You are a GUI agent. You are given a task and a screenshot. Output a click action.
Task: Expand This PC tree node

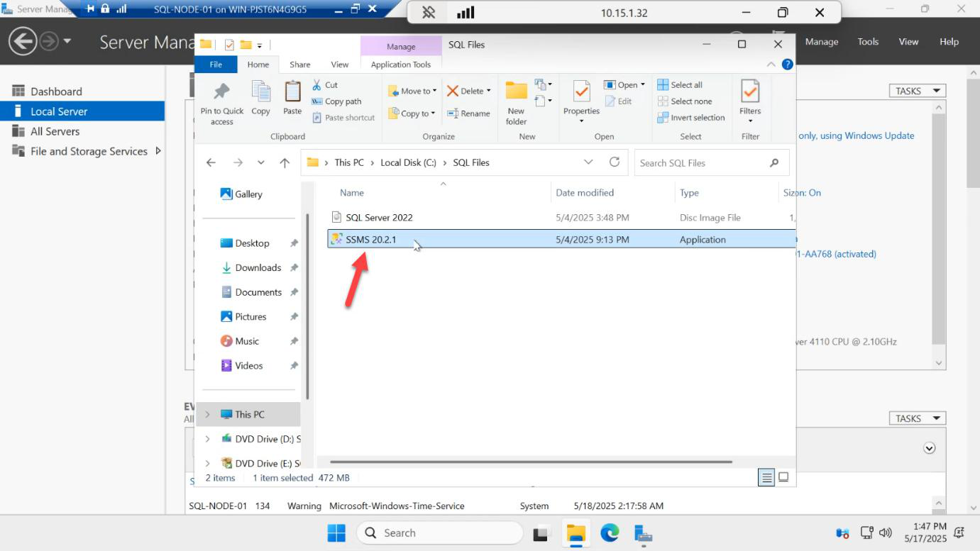click(x=207, y=414)
